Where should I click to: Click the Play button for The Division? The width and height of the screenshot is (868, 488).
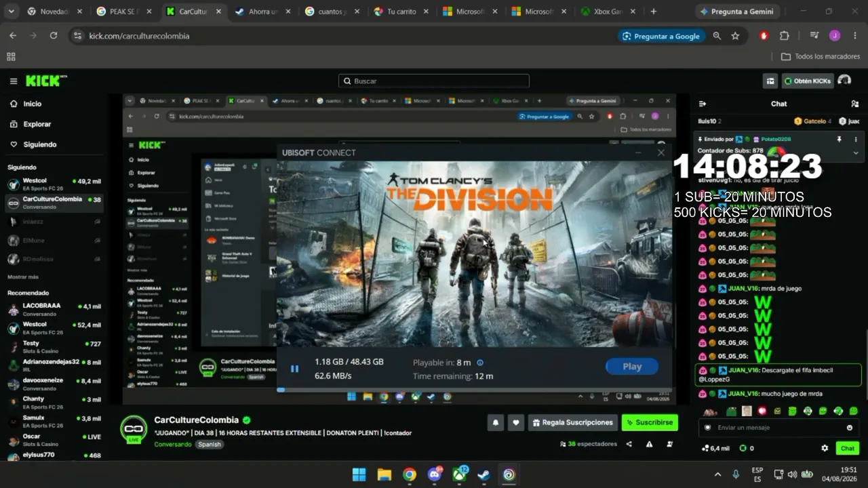point(632,367)
